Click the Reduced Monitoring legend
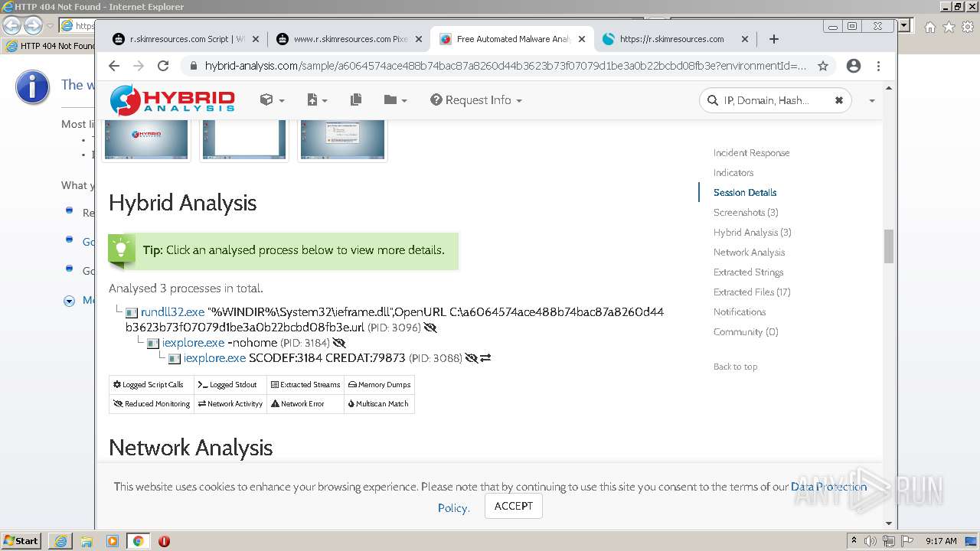The width and height of the screenshot is (980, 551). pyautogui.click(x=152, y=404)
